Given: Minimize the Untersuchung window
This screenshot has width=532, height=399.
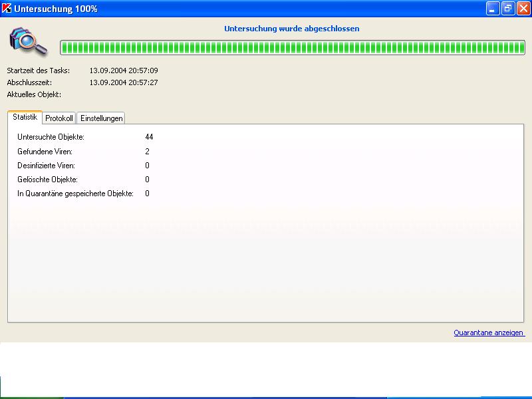Looking at the screenshot, I should (493, 9).
